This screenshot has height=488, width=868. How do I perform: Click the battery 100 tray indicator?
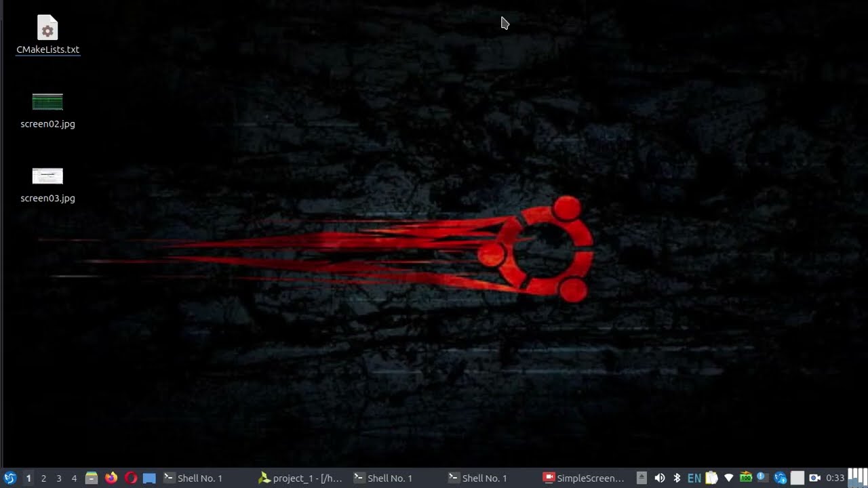point(746,478)
